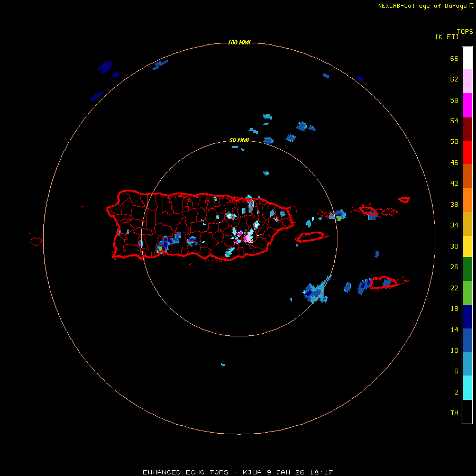Click the black TH threshold band

(x=467, y=411)
